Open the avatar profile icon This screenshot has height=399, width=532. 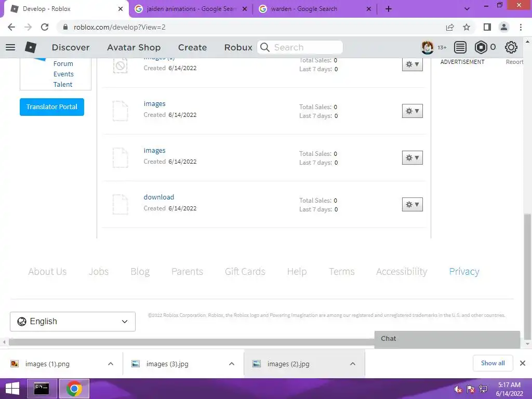pos(427,47)
